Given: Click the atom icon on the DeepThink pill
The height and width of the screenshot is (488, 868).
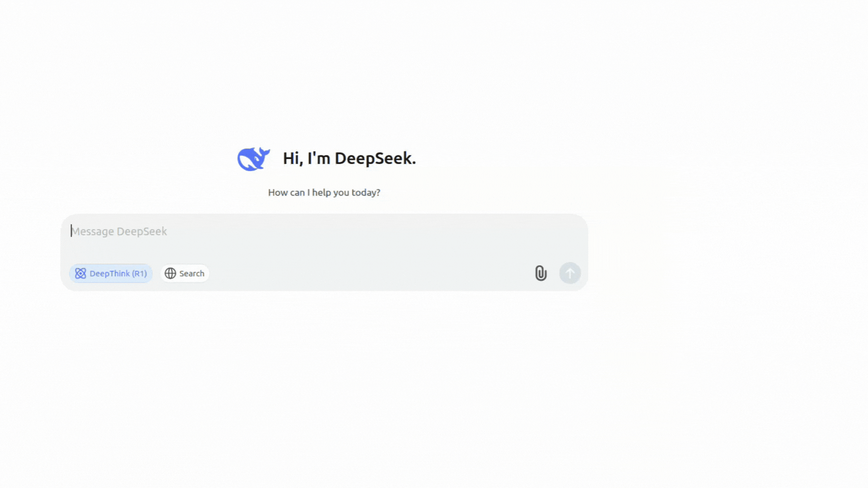Looking at the screenshot, I should coord(80,273).
